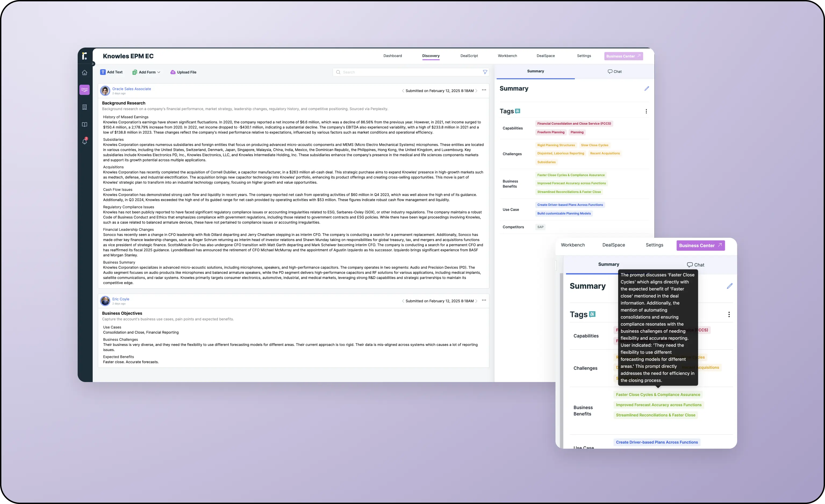Click the AI badge beside Tags in zoomed inset
825x504 pixels.
coord(592,314)
